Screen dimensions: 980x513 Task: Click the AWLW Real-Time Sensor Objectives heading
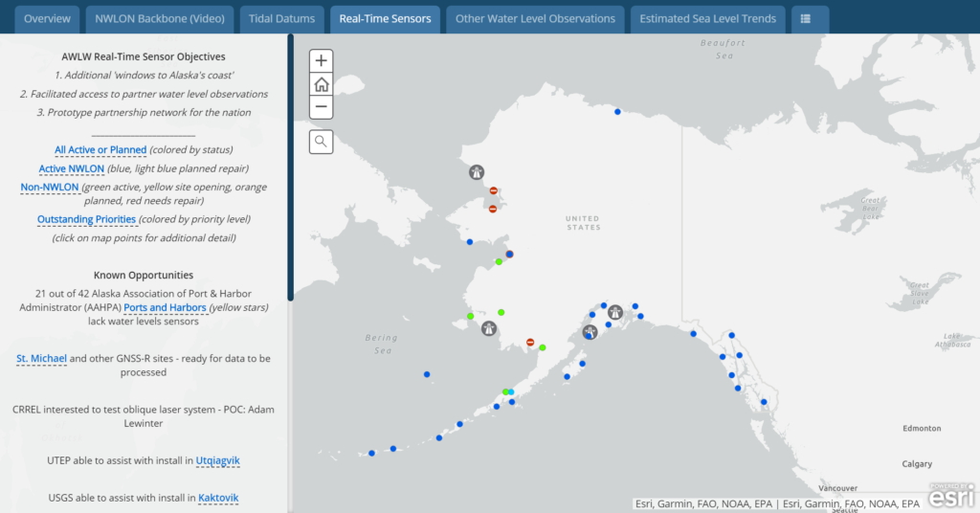pyautogui.click(x=144, y=56)
